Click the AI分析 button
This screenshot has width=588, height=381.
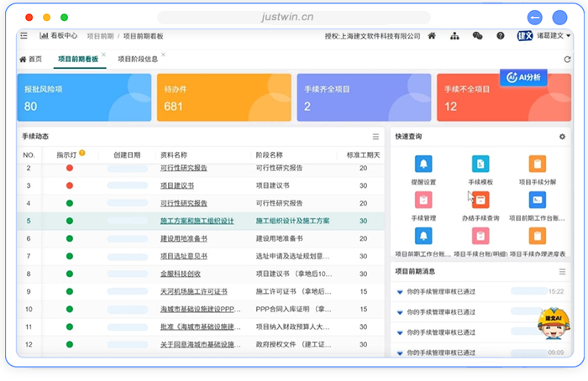[x=523, y=77]
